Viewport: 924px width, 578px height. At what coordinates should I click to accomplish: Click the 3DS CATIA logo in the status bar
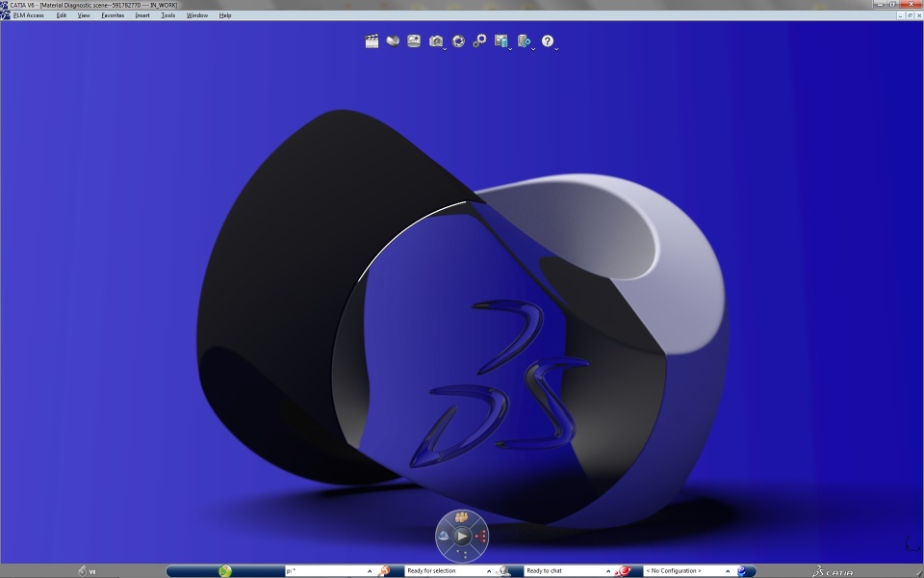(833, 571)
